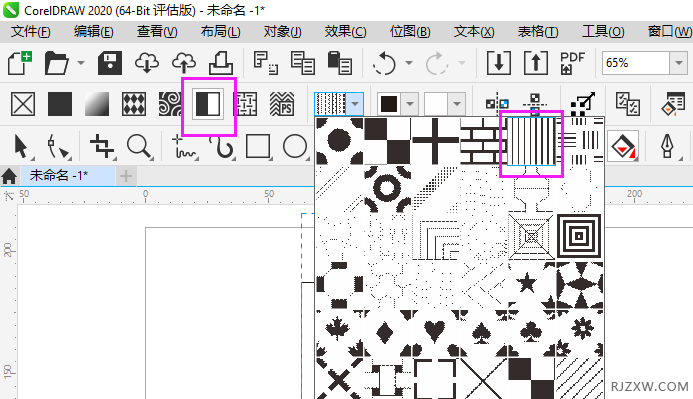Open the 查看(V) menu

coord(157,31)
